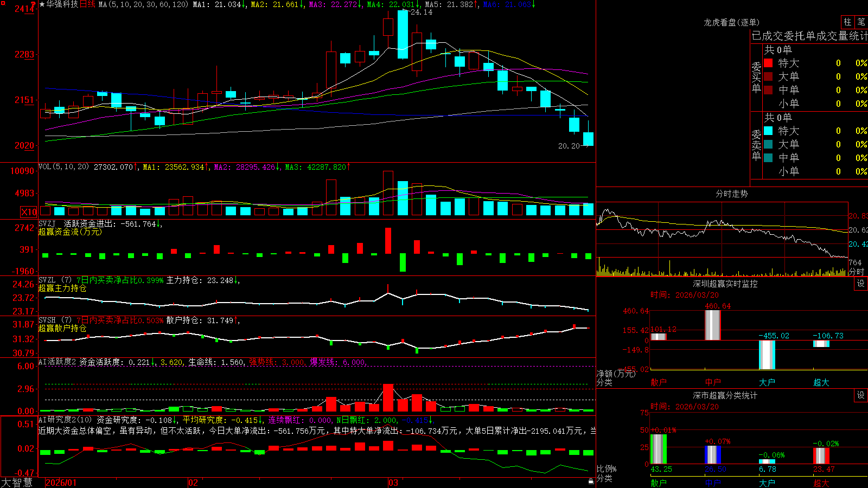Click the red question-mark help icon

(x=33, y=4)
